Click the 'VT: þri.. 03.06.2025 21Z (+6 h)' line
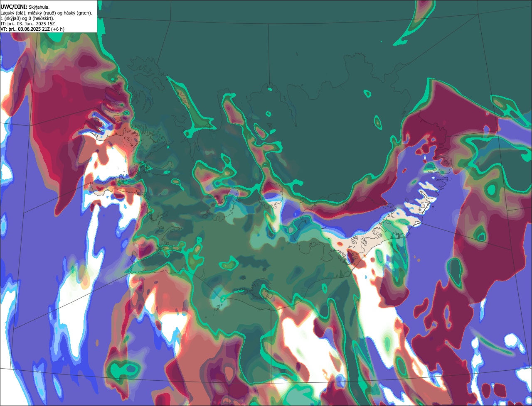 pyautogui.click(x=32, y=29)
